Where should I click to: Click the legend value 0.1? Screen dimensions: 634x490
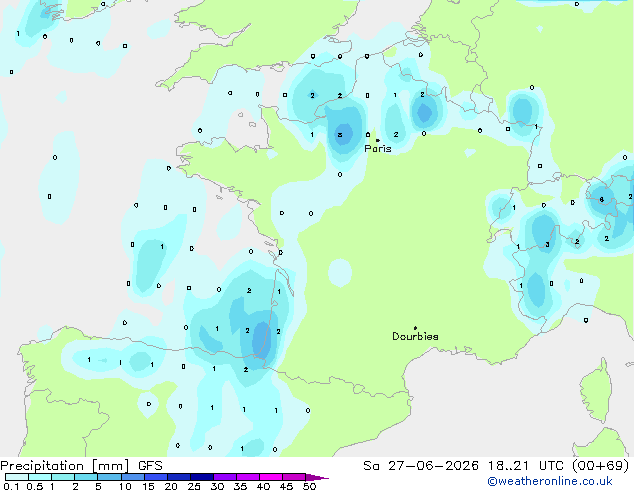11,486
